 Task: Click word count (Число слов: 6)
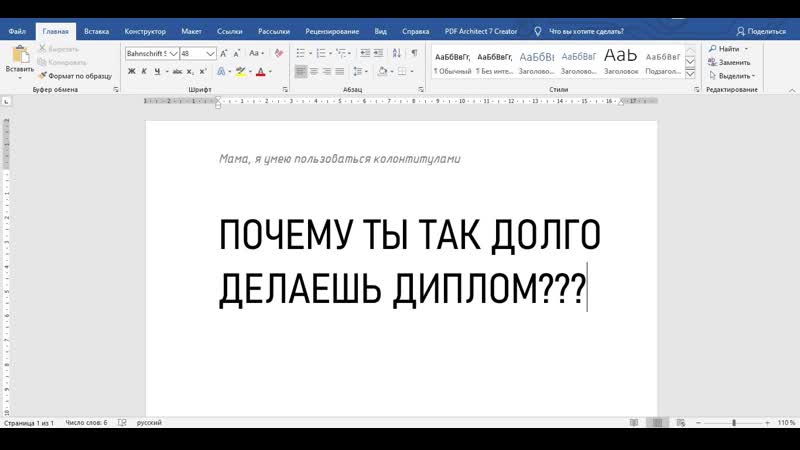(x=86, y=422)
